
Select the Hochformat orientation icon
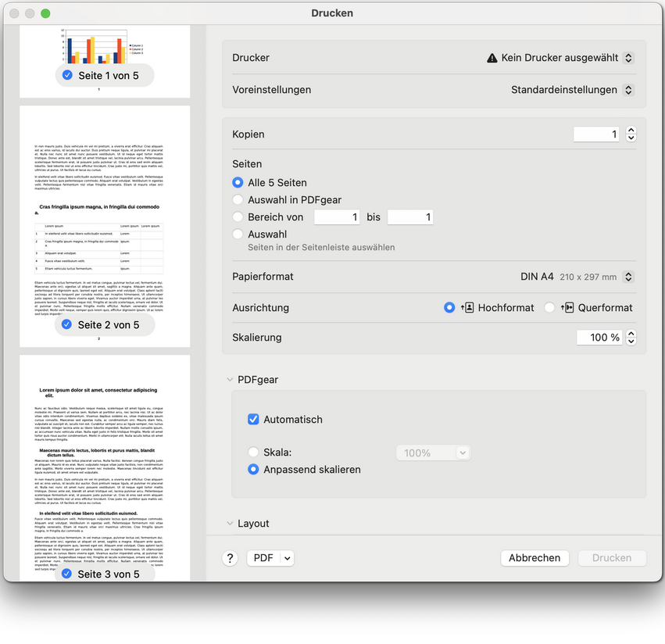[469, 307]
